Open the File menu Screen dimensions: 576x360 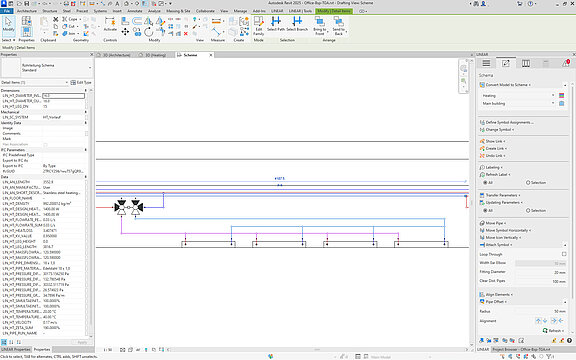pos(7,11)
